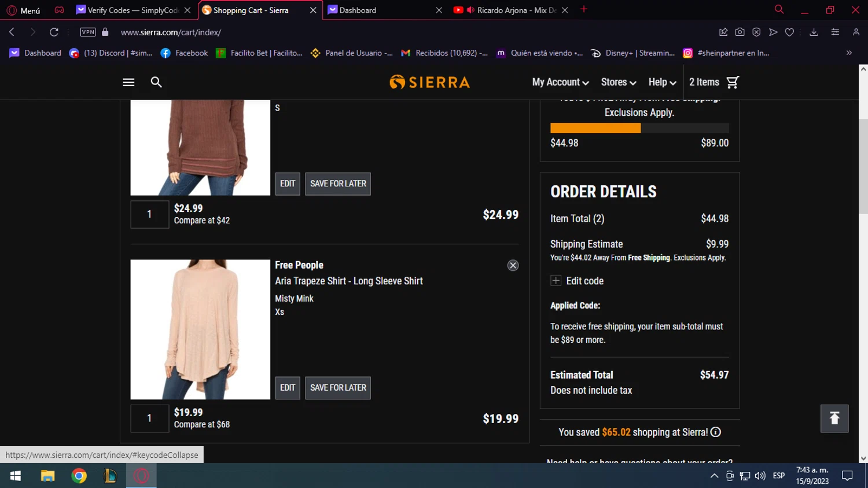Show more bookmarks chevron
The width and height of the screenshot is (868, 488).
[849, 53]
